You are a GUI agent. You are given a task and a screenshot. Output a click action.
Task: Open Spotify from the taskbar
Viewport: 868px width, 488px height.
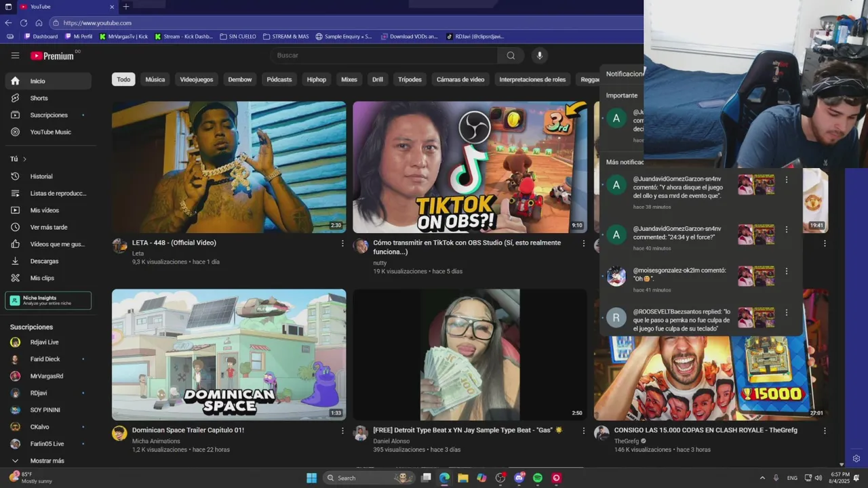(x=538, y=478)
